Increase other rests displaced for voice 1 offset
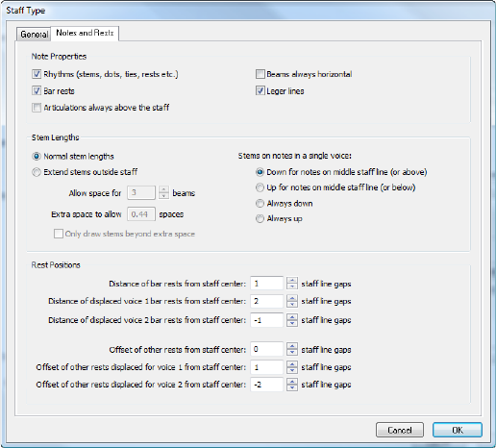This screenshot has height=448, width=496. point(292,363)
